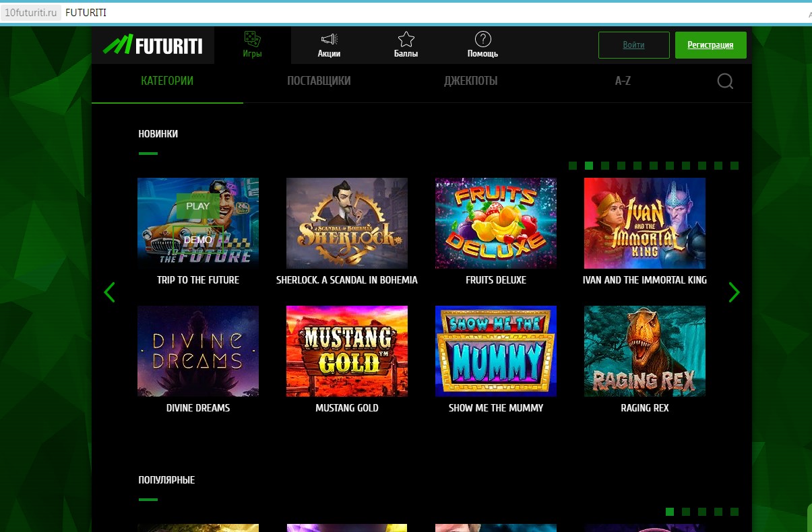Switch to the КАТЕГОРИИ tab
The image size is (812, 532).
coord(167,81)
